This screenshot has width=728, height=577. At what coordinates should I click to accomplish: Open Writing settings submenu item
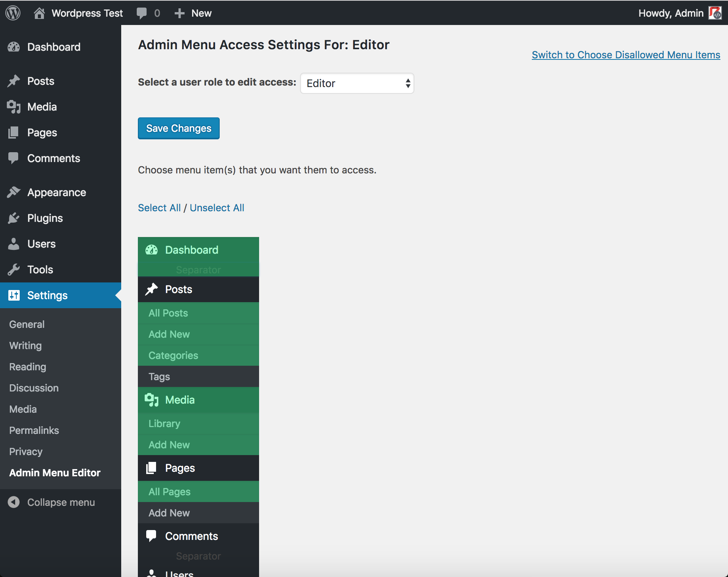[25, 345]
